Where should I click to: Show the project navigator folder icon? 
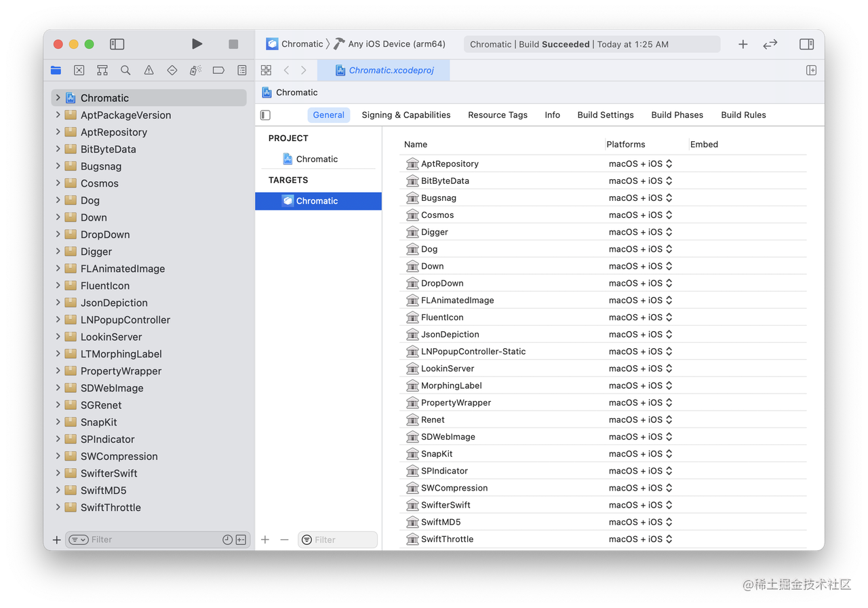coord(56,71)
